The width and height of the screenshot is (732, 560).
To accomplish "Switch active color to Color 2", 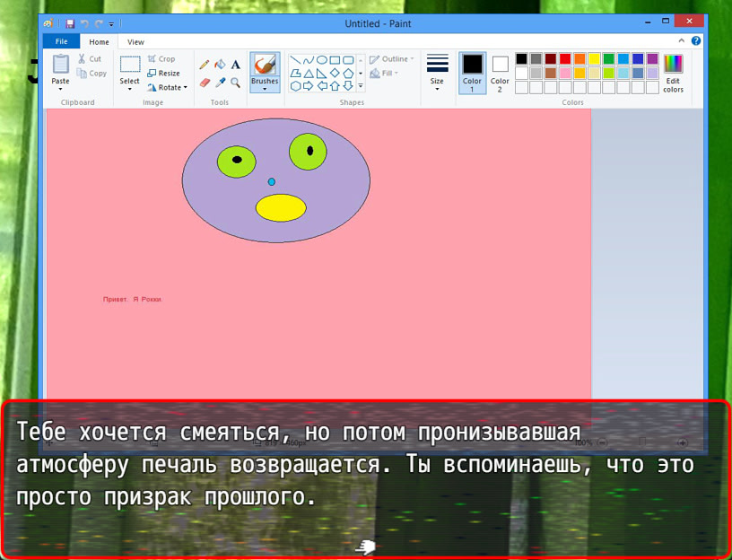I will [500, 73].
